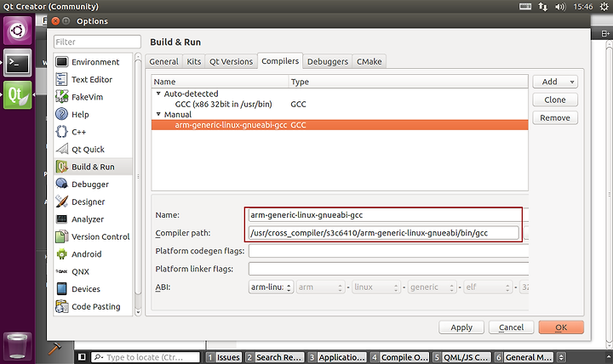The width and height of the screenshot is (613, 364).
Task: Click the options Filter field
Action: coord(97,42)
